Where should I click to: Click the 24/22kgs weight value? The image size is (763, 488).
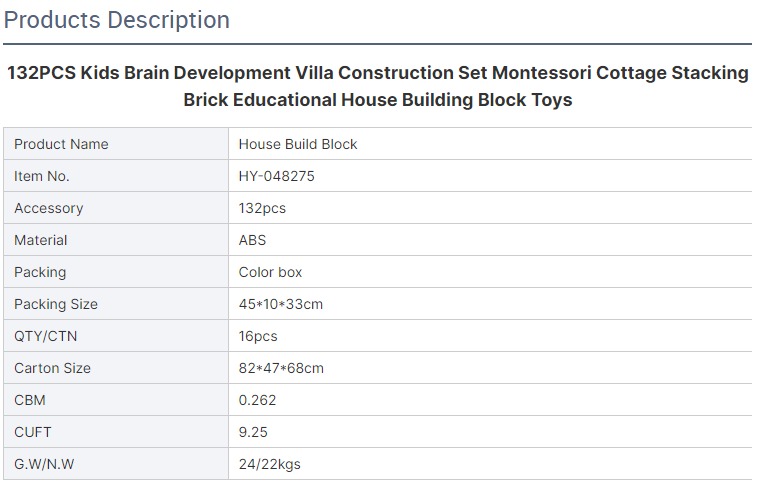[x=270, y=465]
